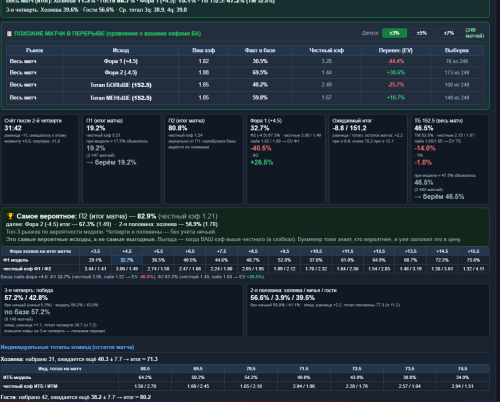Select the highlighted 32.7% cell under +4.5
500x402 pixels.
point(127,260)
